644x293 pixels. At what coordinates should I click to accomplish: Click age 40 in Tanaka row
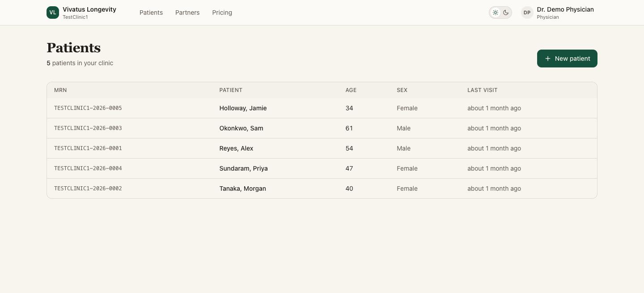[x=349, y=188]
